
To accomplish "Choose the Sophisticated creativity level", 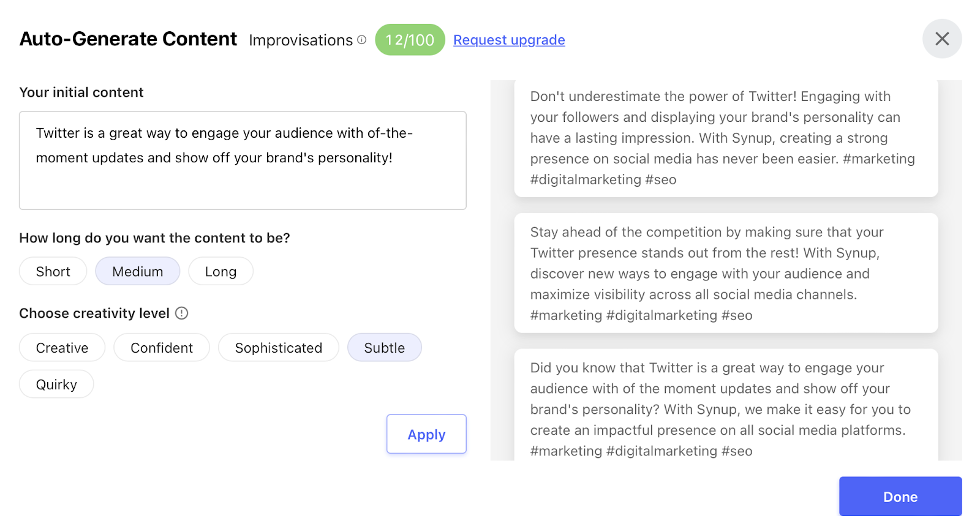I will [279, 348].
